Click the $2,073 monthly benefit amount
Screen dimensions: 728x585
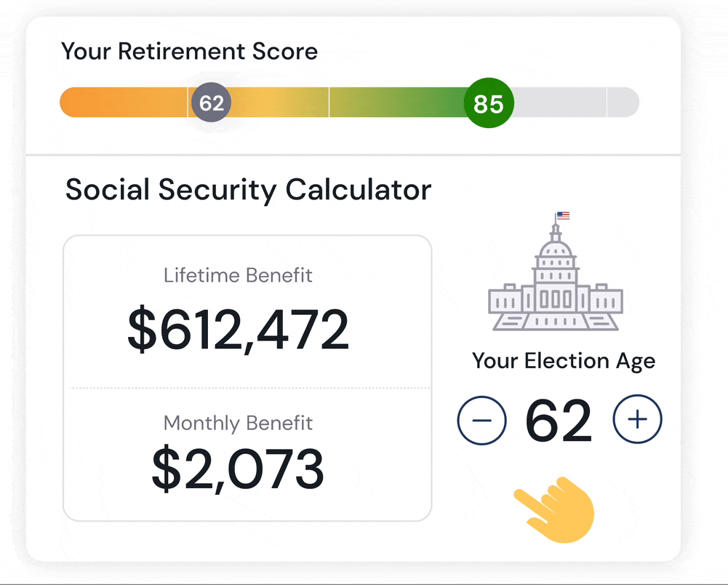coord(238,468)
